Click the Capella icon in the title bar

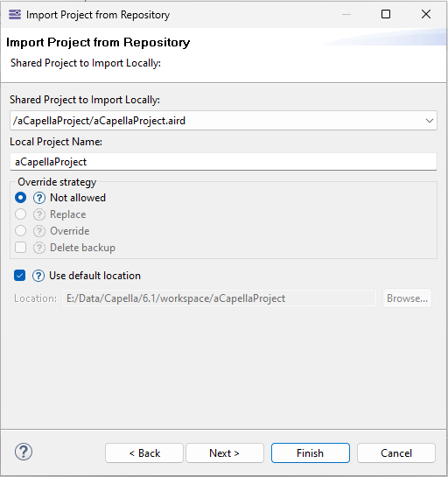pos(15,15)
